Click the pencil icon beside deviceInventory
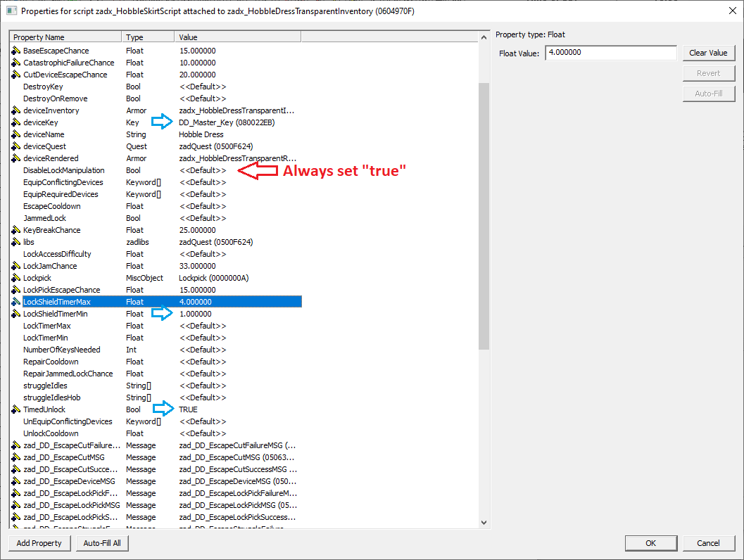This screenshot has height=560, width=744. [15, 110]
